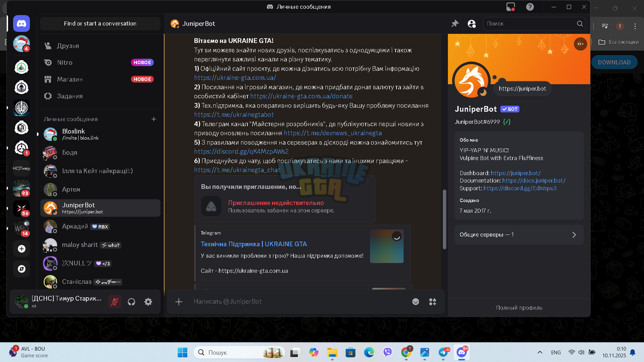Unmute the microphone

(x=114, y=302)
